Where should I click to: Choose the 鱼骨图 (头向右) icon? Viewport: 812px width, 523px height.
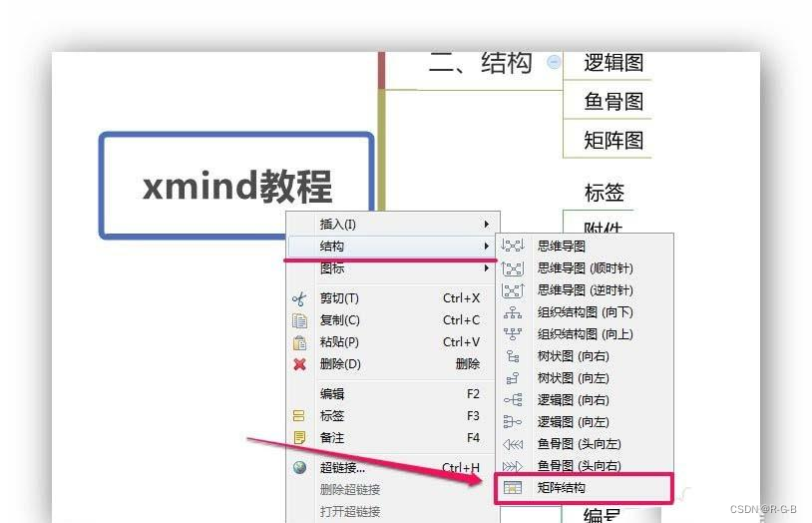(513, 466)
